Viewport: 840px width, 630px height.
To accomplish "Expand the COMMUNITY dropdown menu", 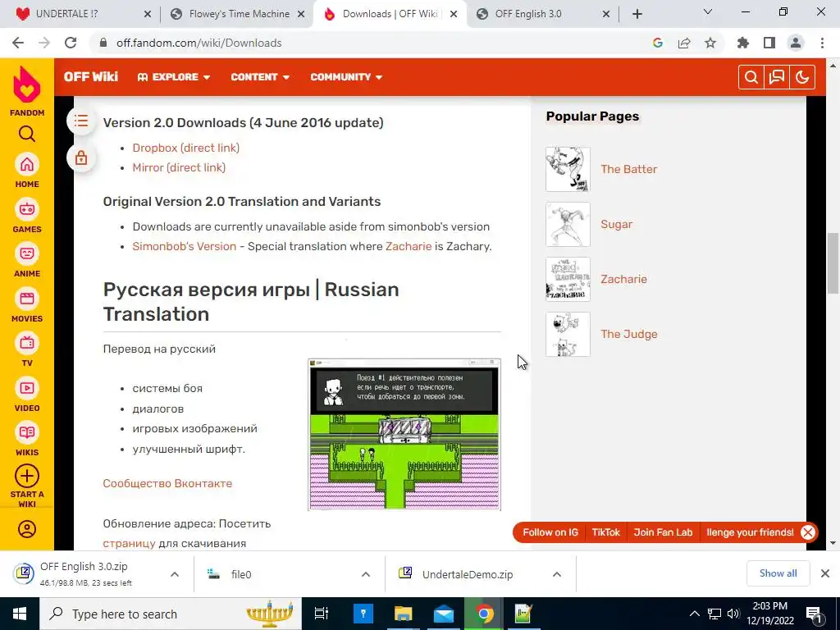I will [347, 77].
